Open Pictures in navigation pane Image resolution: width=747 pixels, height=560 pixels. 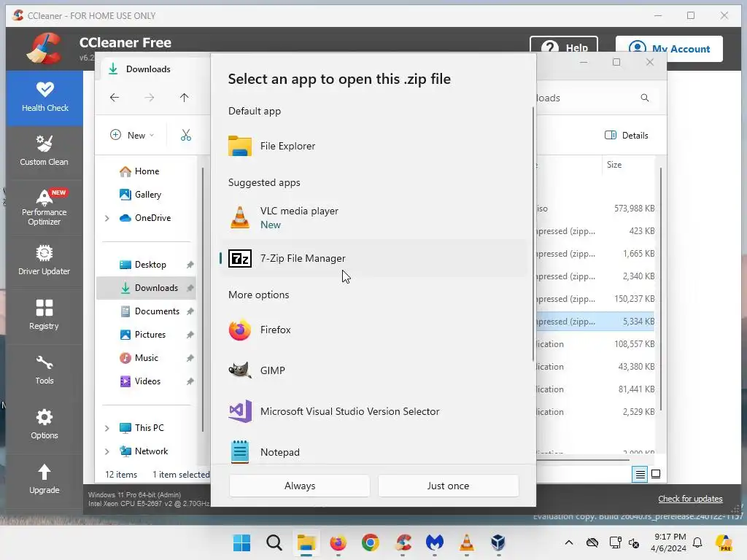146,335
